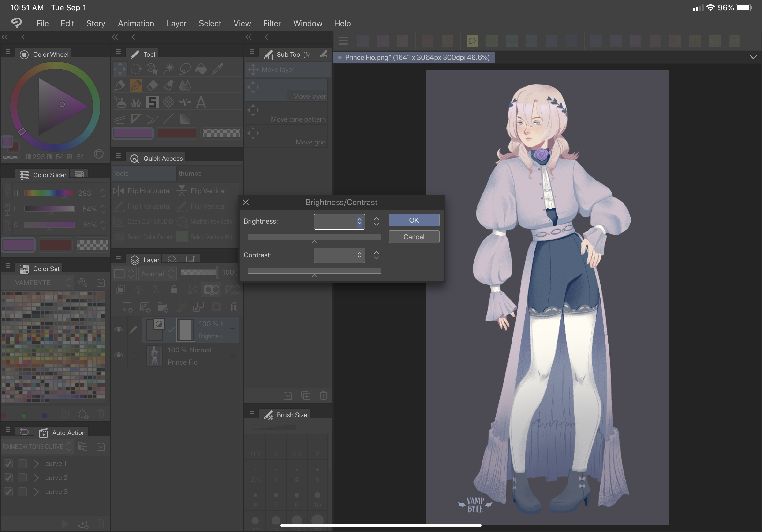762x532 pixels.
Task: Open the VAMPBYTE color set dropdown
Action: coord(37,283)
